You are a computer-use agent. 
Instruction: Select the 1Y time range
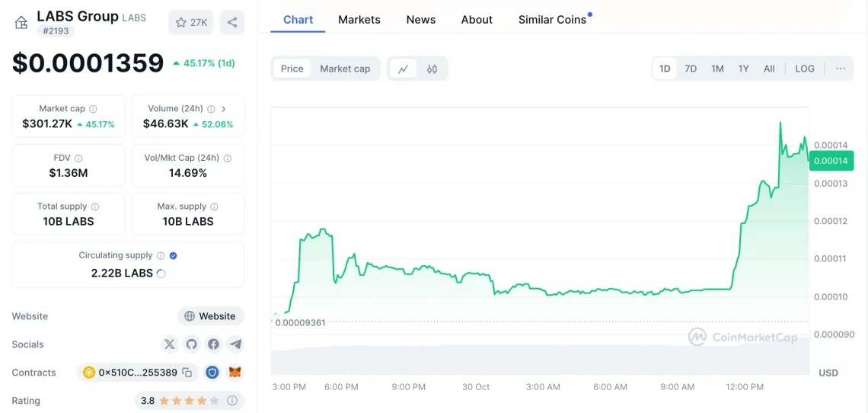click(x=743, y=69)
